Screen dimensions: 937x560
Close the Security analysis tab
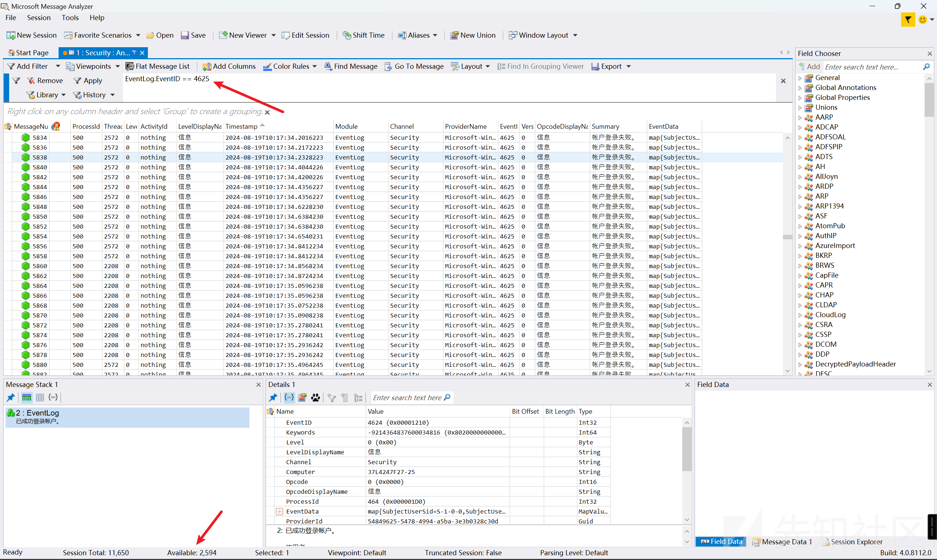click(x=142, y=53)
